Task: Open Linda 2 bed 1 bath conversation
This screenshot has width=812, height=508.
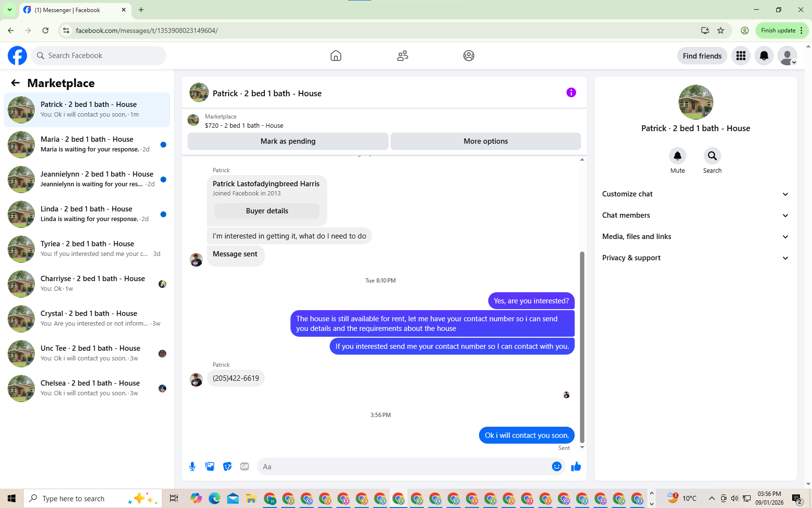Action: point(87,214)
